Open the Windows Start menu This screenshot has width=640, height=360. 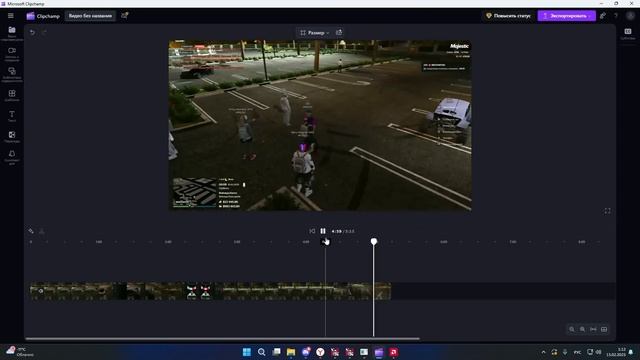click(247, 352)
